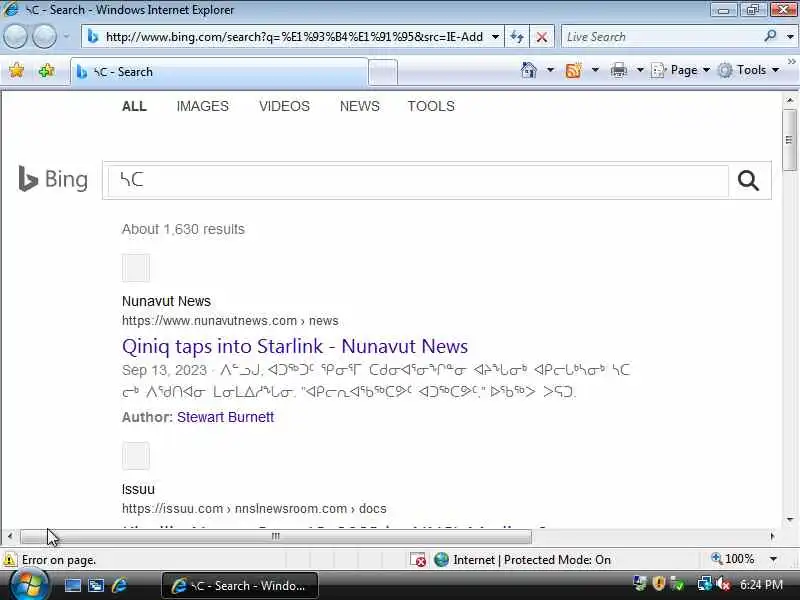Open the Page menu
Screen dimensions: 800x600
[681, 70]
